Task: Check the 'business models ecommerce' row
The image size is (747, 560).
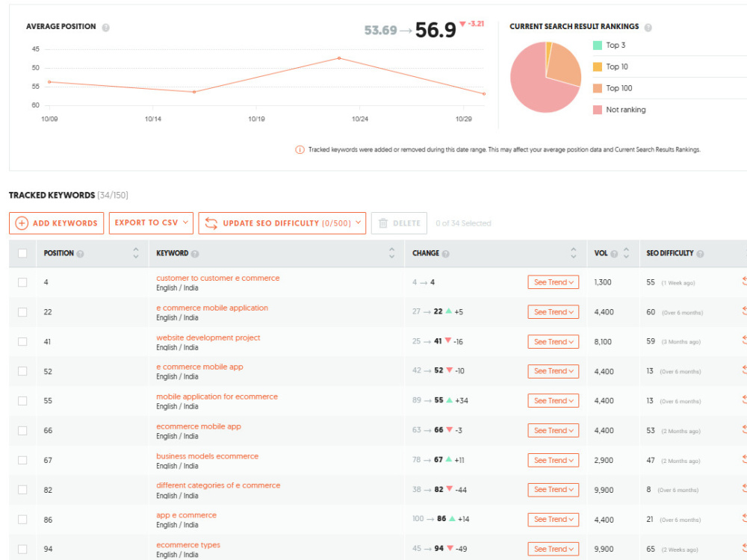Action: pos(22,460)
